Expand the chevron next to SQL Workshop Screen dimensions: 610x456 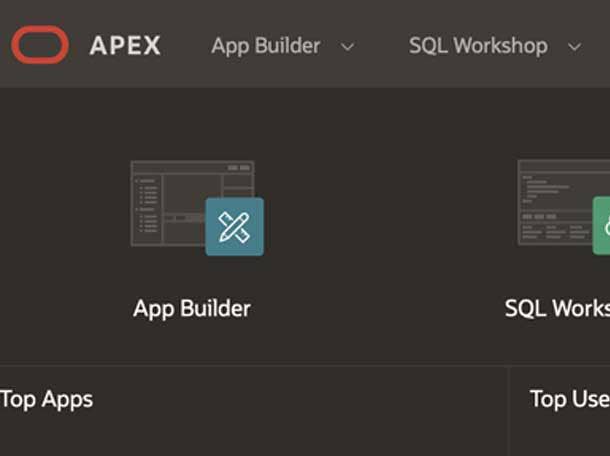(x=574, y=47)
